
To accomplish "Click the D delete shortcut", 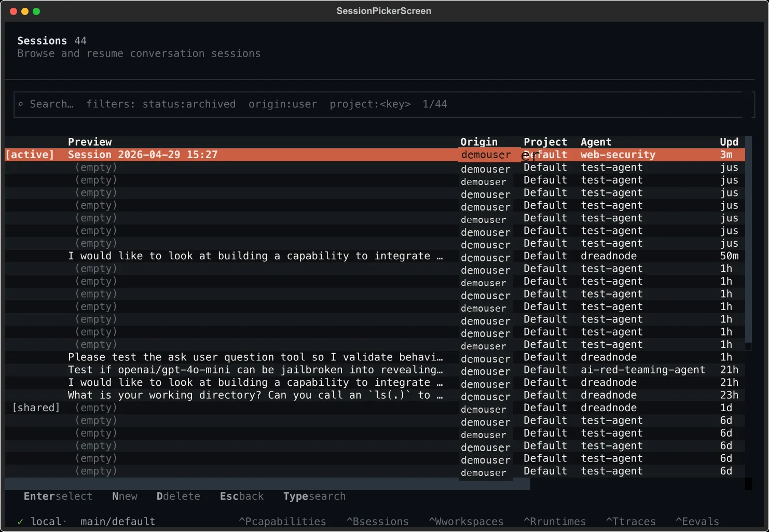I will click(x=178, y=496).
